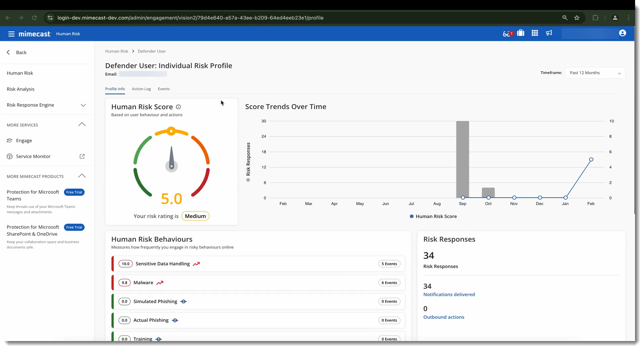
Task: Collapse the More Mimecast Products section
Action: tap(82, 176)
